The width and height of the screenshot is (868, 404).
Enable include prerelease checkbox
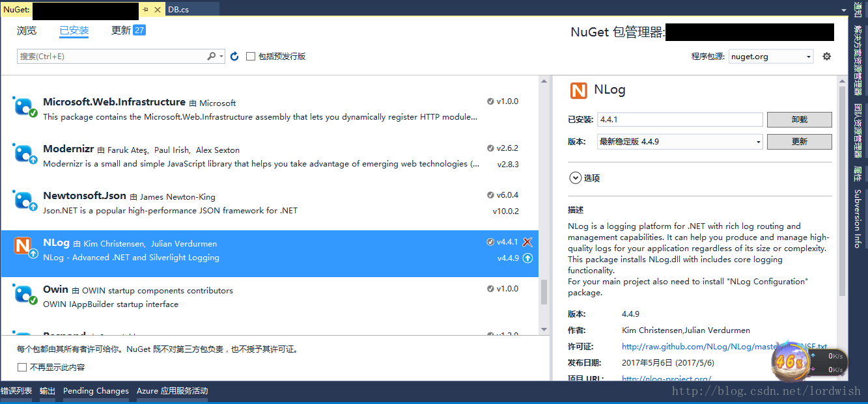click(251, 57)
